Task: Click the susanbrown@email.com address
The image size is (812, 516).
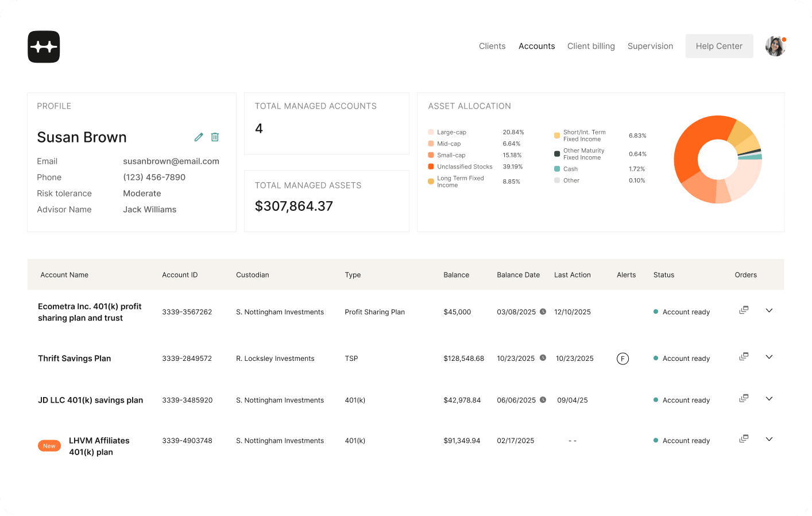Action: point(171,161)
